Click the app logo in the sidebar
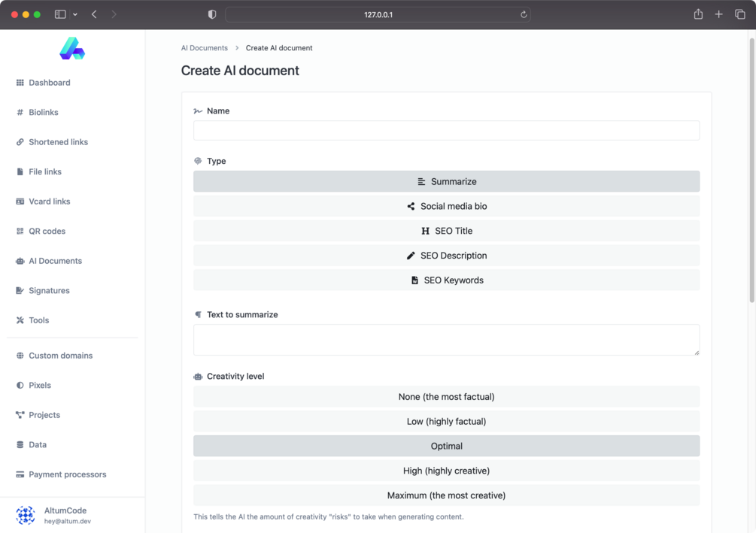 point(72,48)
